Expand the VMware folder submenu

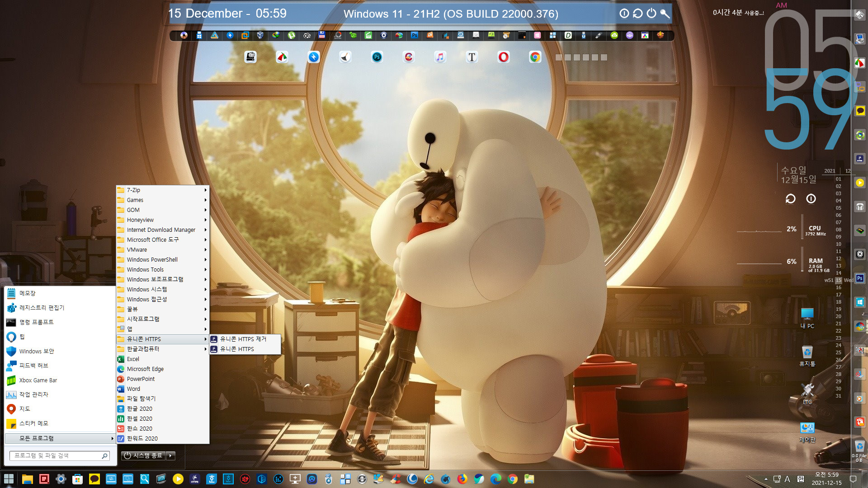tap(162, 250)
